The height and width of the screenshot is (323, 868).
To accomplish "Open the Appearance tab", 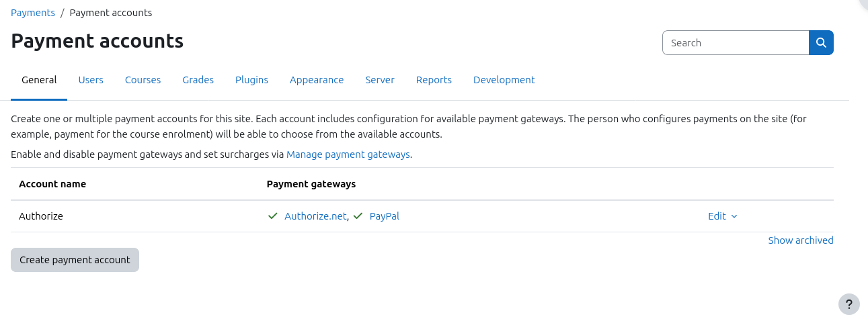I will click(x=317, y=80).
